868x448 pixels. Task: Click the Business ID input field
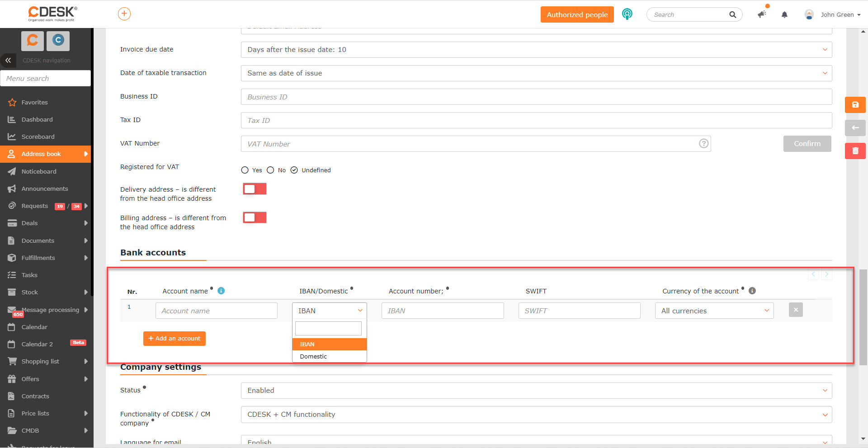pos(536,97)
